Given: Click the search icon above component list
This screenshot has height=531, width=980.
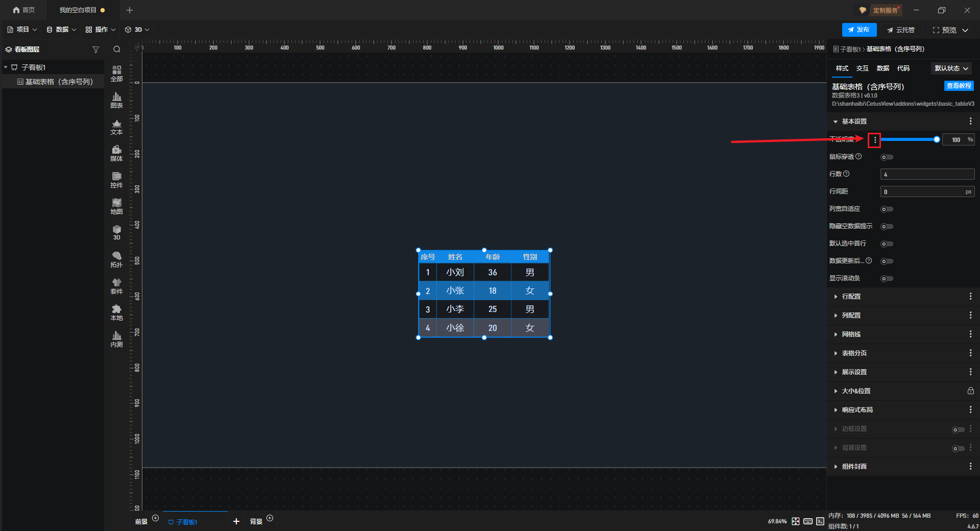Looking at the screenshot, I should [117, 50].
